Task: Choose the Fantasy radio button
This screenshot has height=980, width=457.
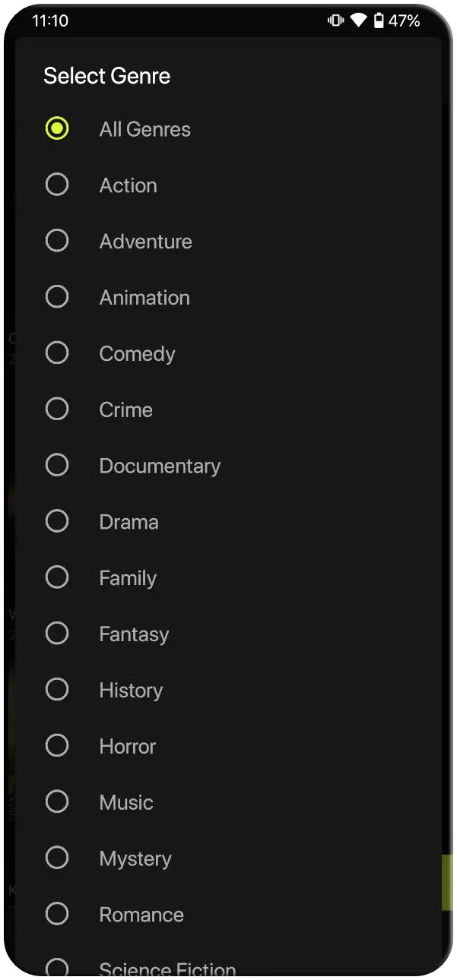Action: click(57, 634)
